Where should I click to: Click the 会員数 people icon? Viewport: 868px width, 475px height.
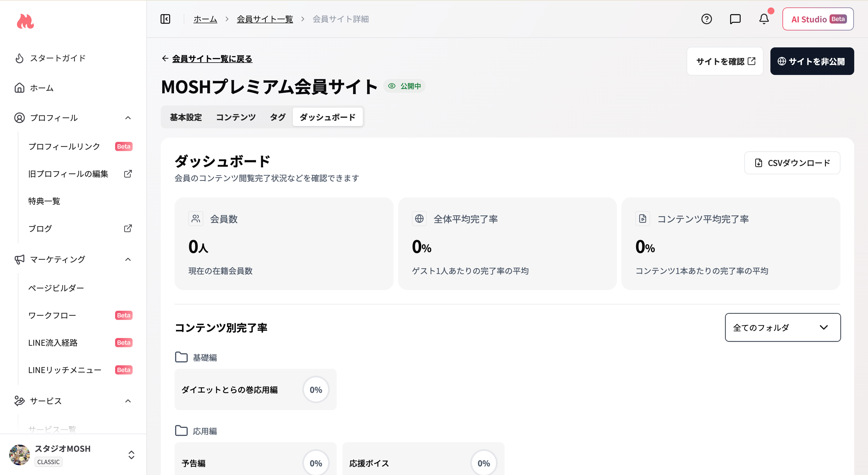point(196,219)
